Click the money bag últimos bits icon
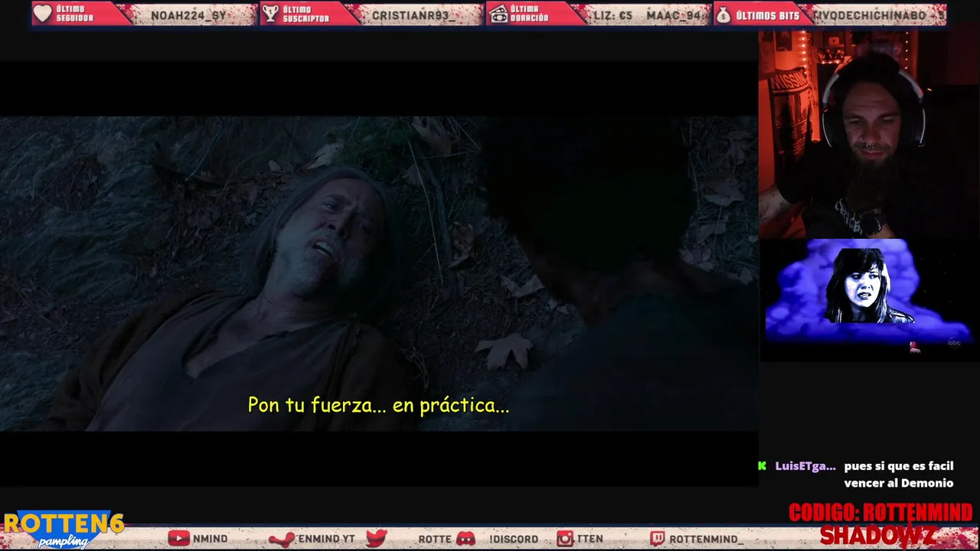The height and width of the screenshot is (551, 980). 724,14
